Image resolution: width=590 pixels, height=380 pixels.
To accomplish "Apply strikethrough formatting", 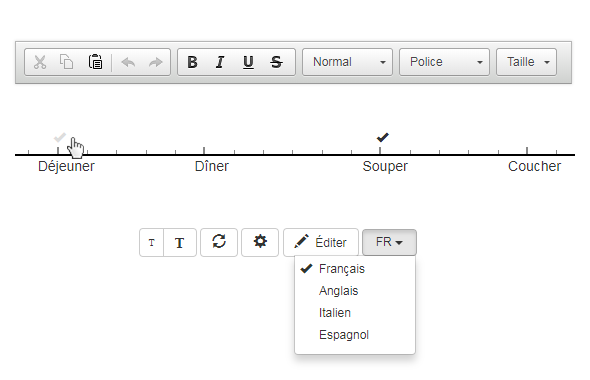I will 276,62.
